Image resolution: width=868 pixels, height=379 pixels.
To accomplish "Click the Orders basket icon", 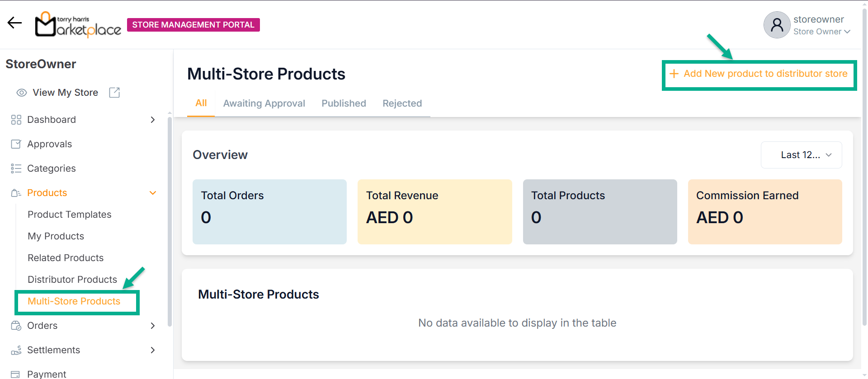I will click(x=16, y=326).
